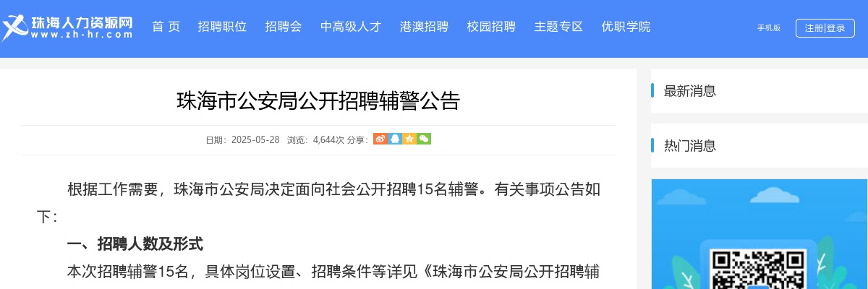Click the 注册|登录 button
This screenshot has height=289, width=868.
pos(825,28)
